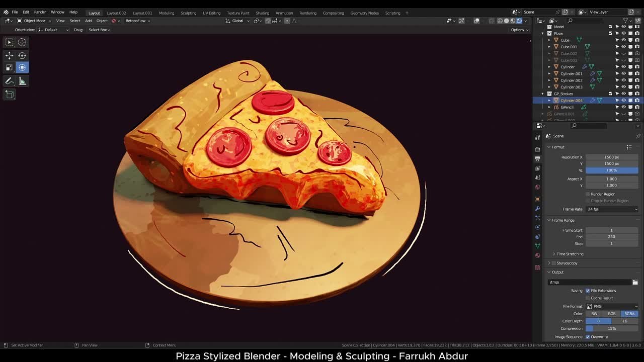Select the Measure tool
This screenshot has width=644, height=362.
[22, 80]
